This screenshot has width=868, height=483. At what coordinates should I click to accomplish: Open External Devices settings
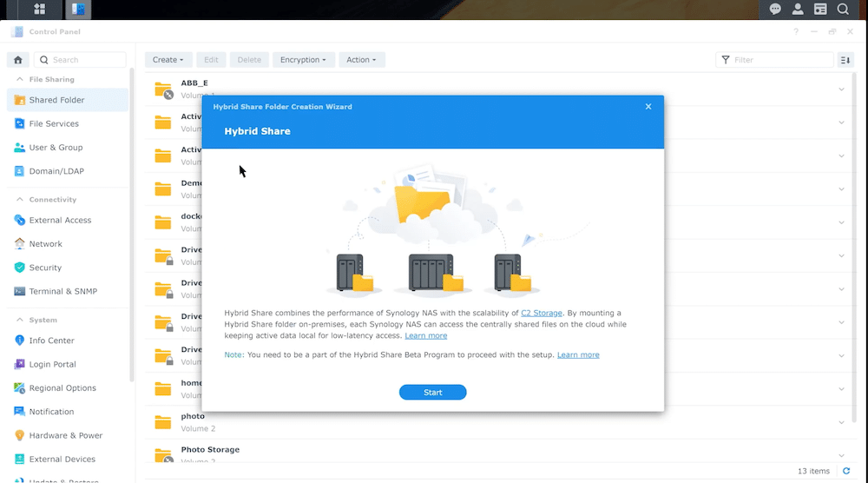[x=68, y=460]
